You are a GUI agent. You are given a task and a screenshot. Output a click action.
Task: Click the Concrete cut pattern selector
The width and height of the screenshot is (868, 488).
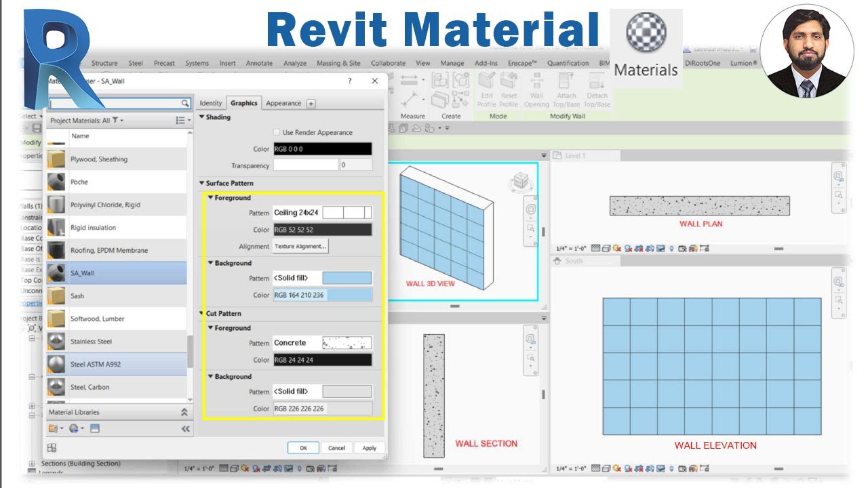coord(322,343)
